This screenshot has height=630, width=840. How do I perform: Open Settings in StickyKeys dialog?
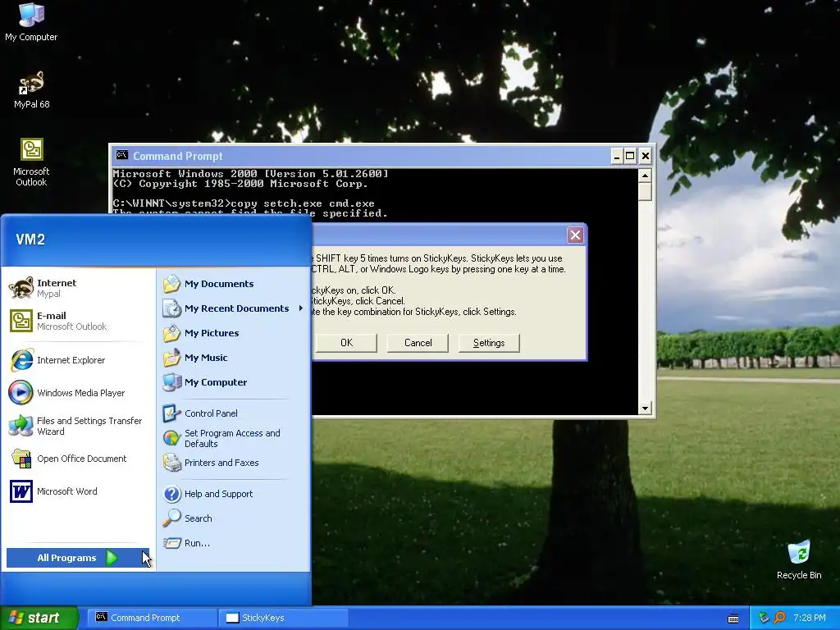[489, 343]
